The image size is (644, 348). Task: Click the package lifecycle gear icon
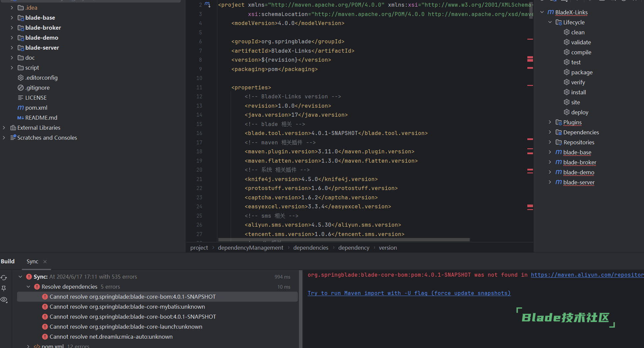[566, 72]
